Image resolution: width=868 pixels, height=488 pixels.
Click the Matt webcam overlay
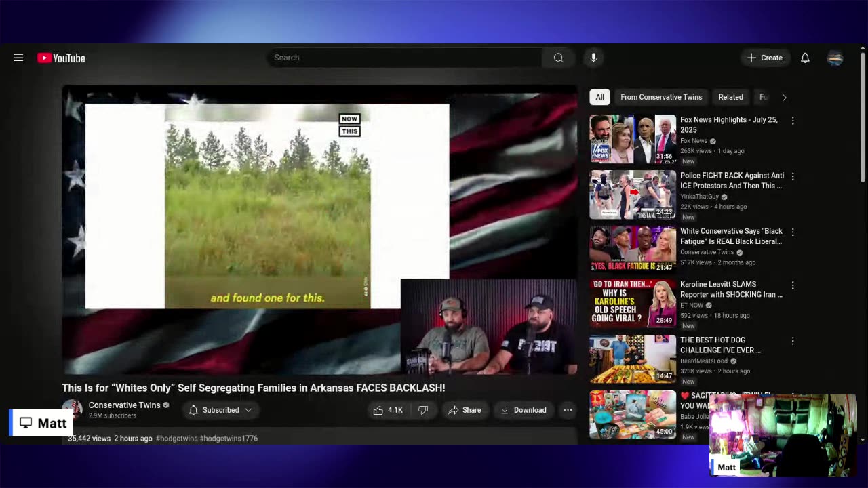click(x=783, y=436)
